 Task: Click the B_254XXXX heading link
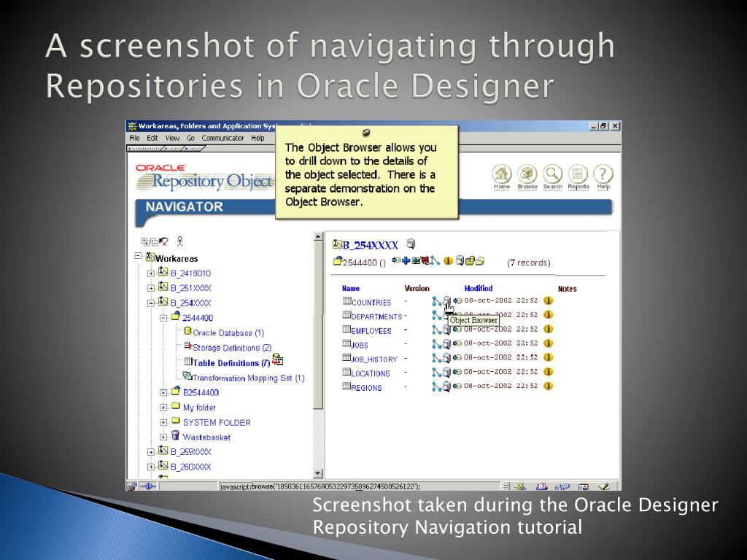[370, 245]
